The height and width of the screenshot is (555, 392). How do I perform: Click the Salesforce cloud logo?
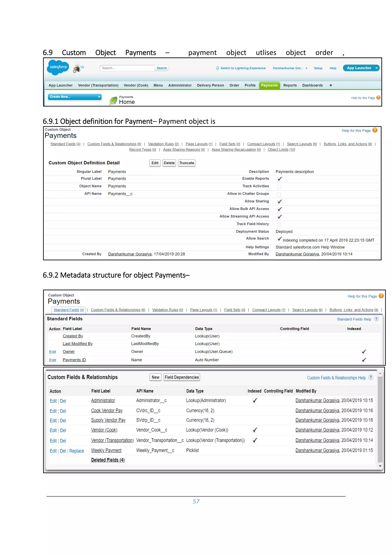tap(58, 67)
